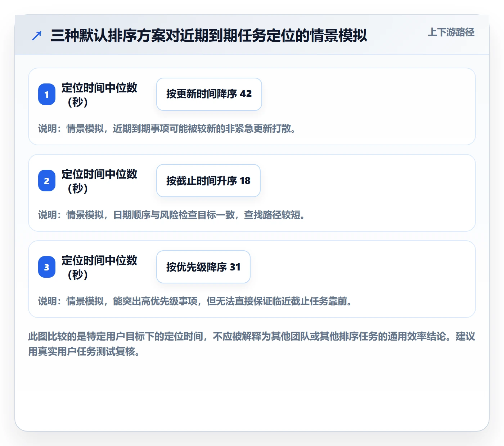This screenshot has width=504, height=446.
Task: Select the step 3 number badge
Action: point(47,267)
